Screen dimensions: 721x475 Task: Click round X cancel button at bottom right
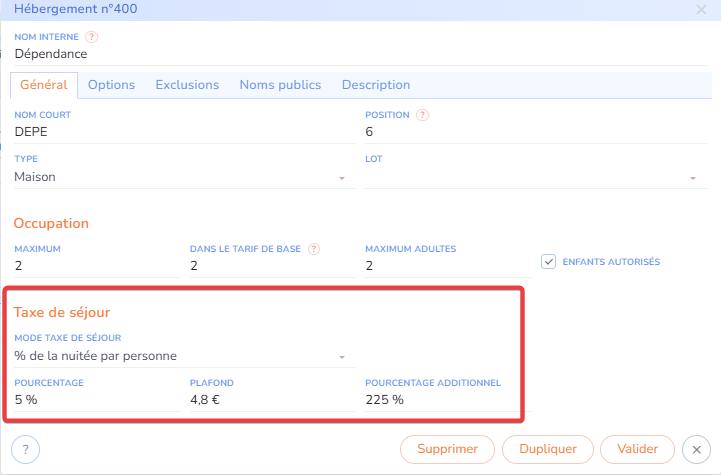697,449
